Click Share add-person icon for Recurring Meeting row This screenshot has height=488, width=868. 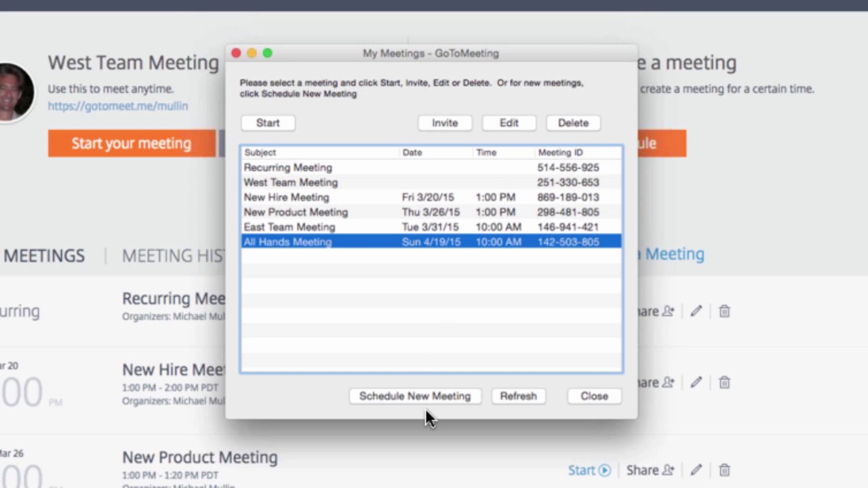tap(668, 311)
